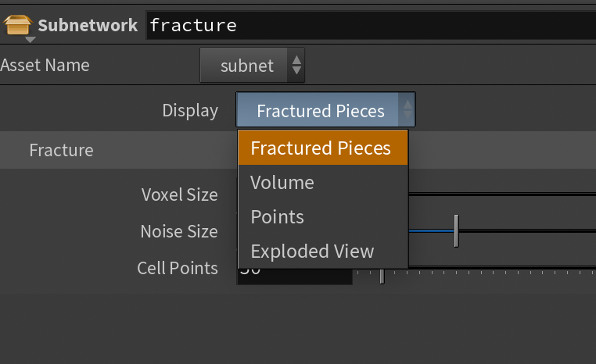Screen dimensions: 596x364
Task: Click the Noise Size parameter label
Action: 179,231
